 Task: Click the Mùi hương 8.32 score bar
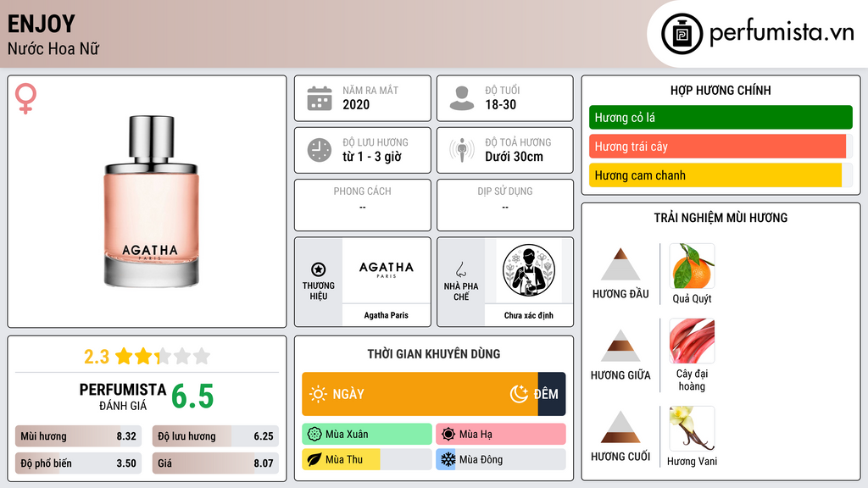(x=79, y=436)
